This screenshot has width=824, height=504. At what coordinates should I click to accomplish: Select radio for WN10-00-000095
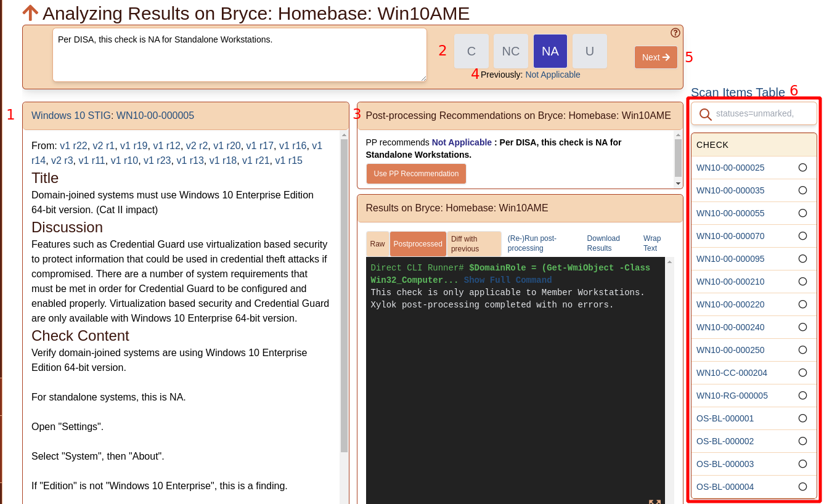tap(802, 258)
